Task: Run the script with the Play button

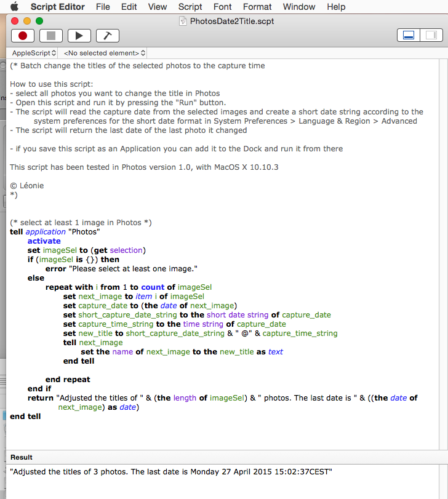Action: click(x=79, y=36)
